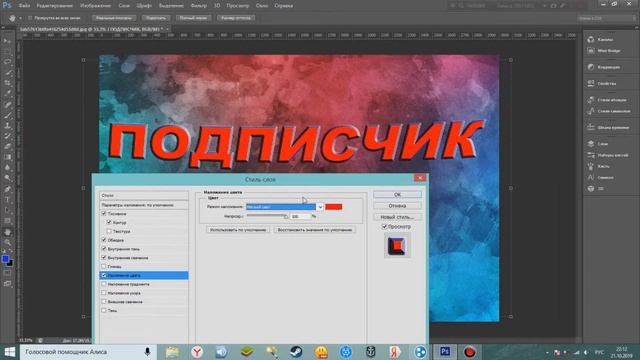
Task: Enable the Наложение градиента checkbox
Action: (104, 284)
